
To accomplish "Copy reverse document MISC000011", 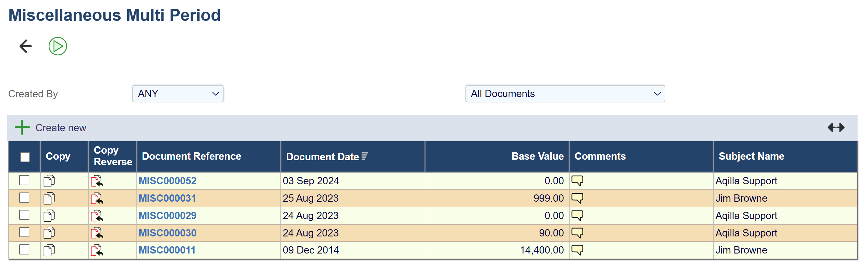I will (x=97, y=250).
